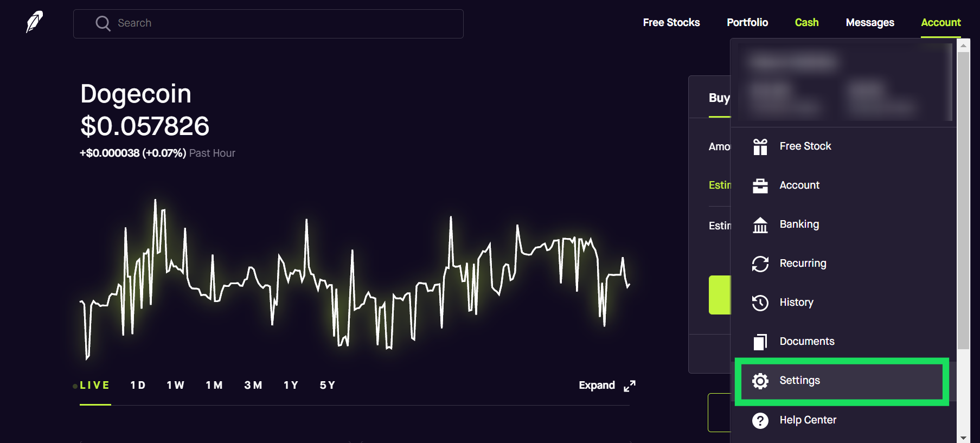Click the Recurring arrows icon

(x=760, y=264)
